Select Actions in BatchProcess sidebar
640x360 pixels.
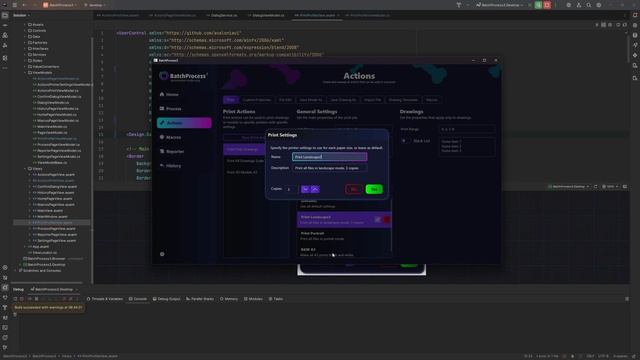pos(184,123)
